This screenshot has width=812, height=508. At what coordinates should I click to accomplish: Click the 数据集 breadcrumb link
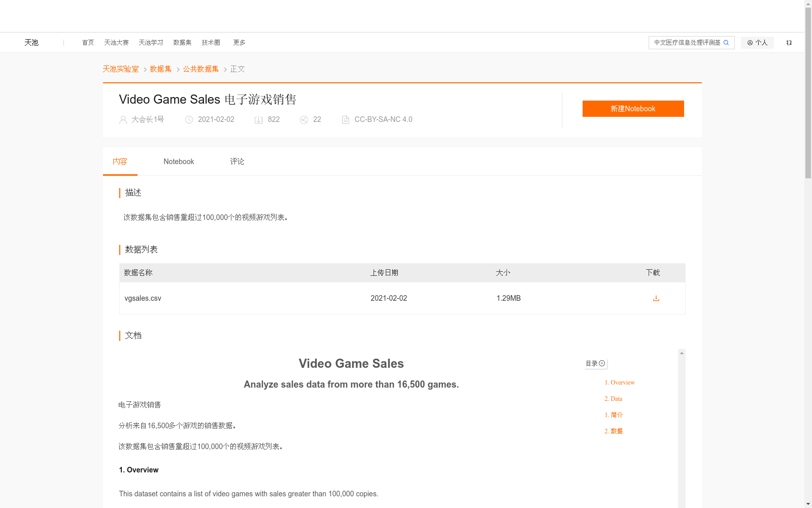click(x=161, y=69)
